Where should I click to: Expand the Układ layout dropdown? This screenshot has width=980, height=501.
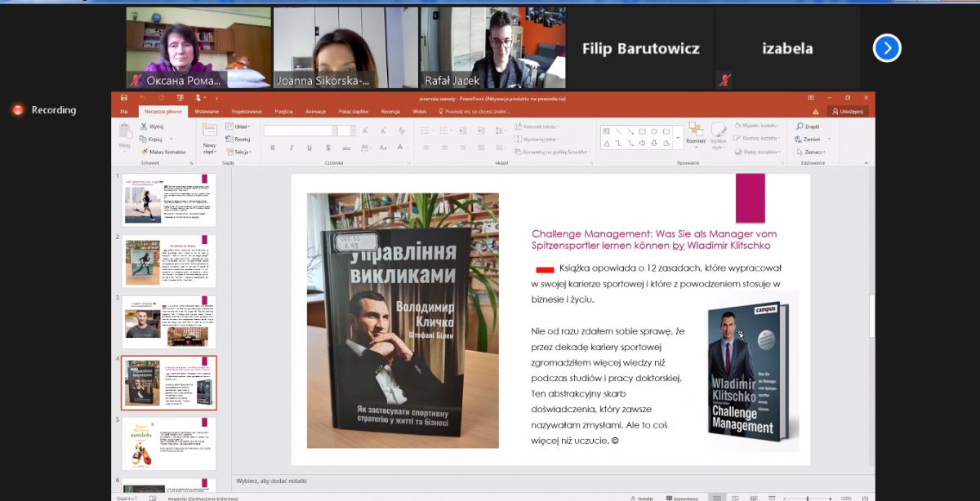[242, 127]
